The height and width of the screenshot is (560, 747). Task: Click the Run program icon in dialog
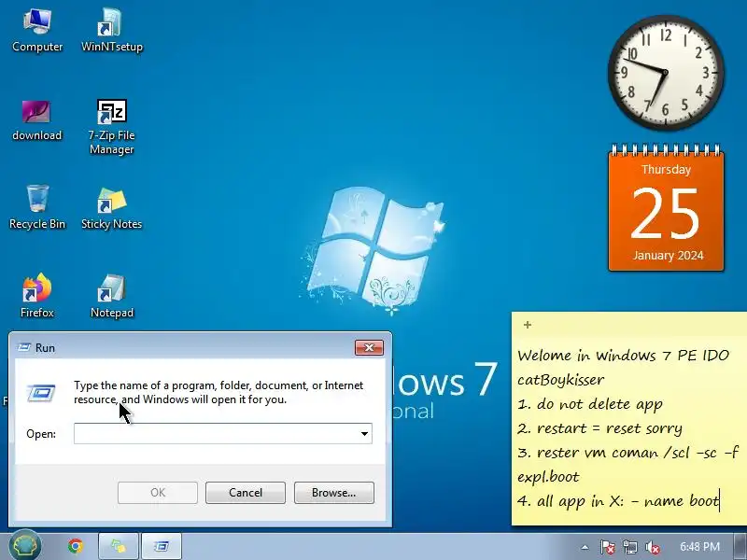[41, 393]
